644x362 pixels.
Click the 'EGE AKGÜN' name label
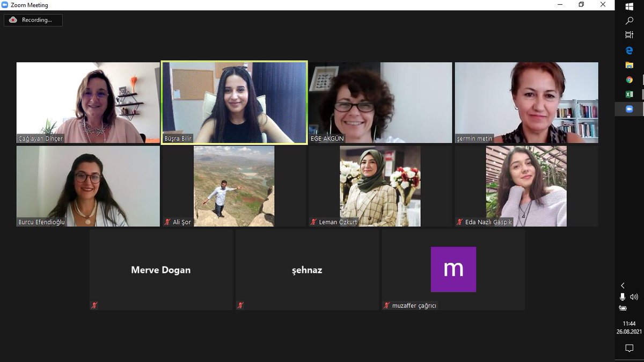point(327,139)
